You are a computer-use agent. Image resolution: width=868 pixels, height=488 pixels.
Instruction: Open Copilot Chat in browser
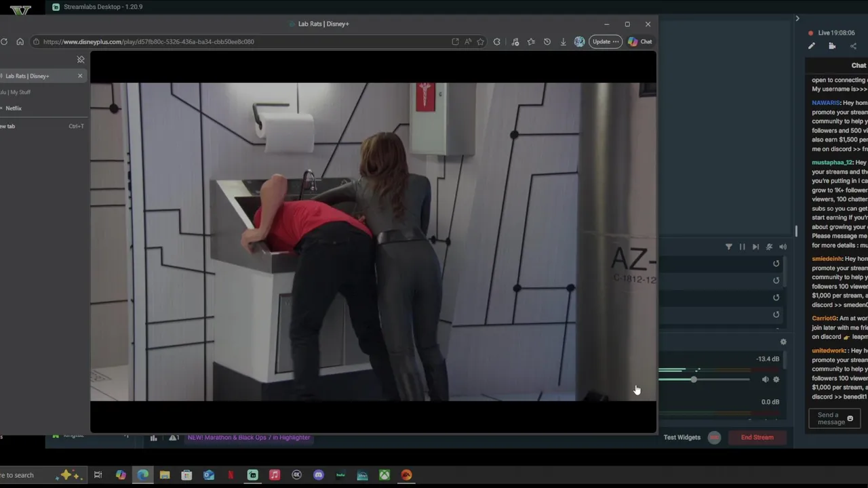[x=640, y=41]
